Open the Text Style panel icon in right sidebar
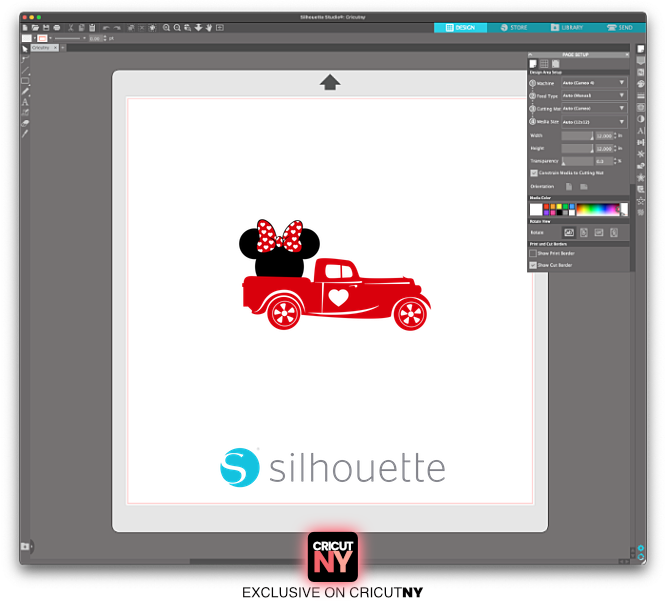 [641, 131]
